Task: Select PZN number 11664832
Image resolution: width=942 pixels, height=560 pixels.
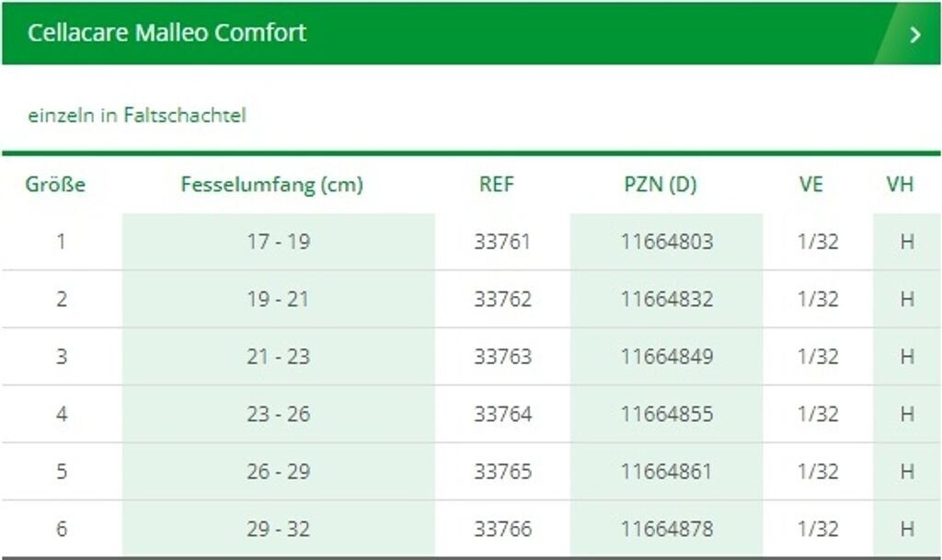Action: pyautogui.click(x=667, y=299)
